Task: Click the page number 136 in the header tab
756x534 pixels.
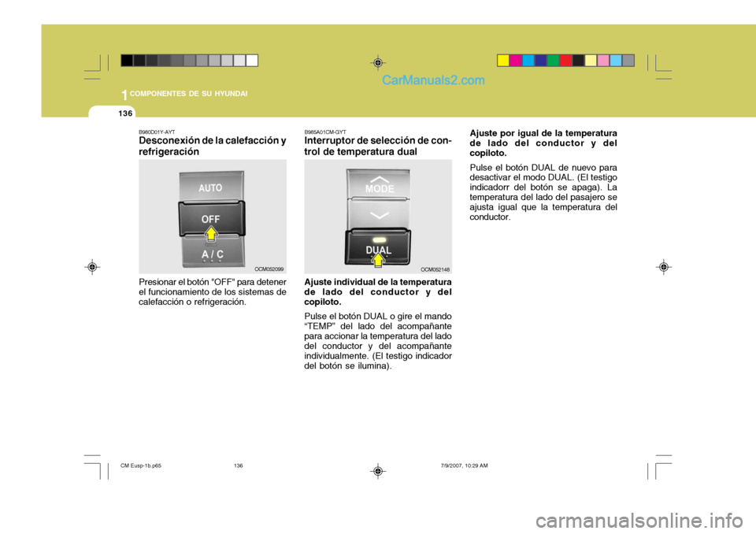Action: (x=125, y=113)
